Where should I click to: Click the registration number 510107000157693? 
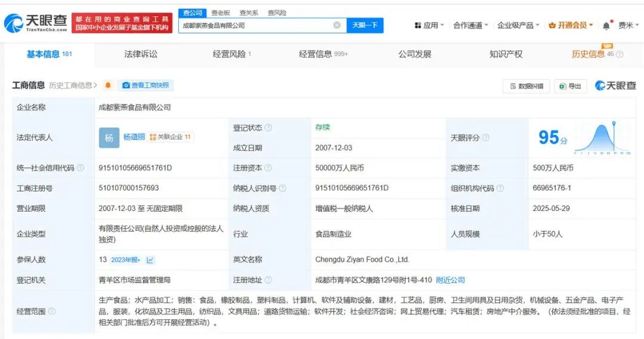click(129, 188)
